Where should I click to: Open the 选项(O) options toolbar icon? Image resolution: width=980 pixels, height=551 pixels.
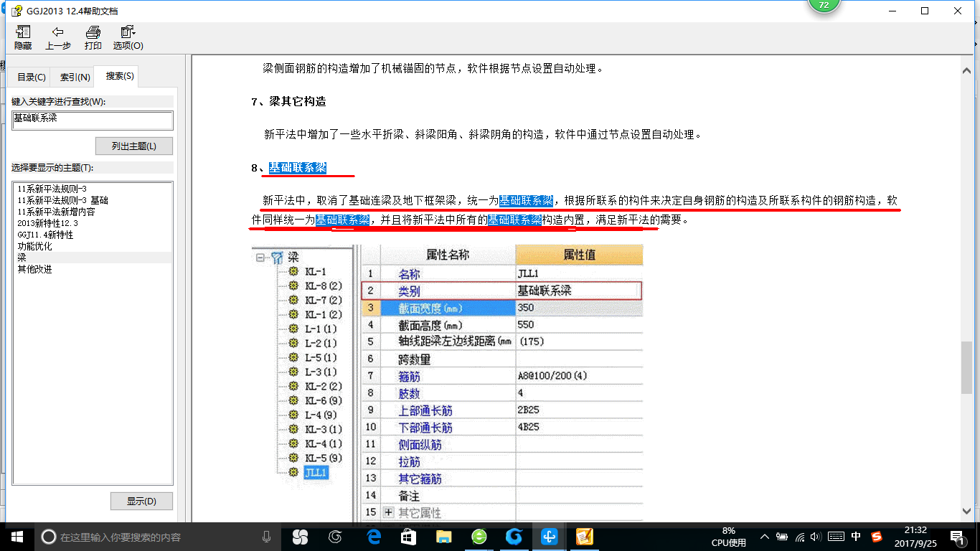point(128,32)
